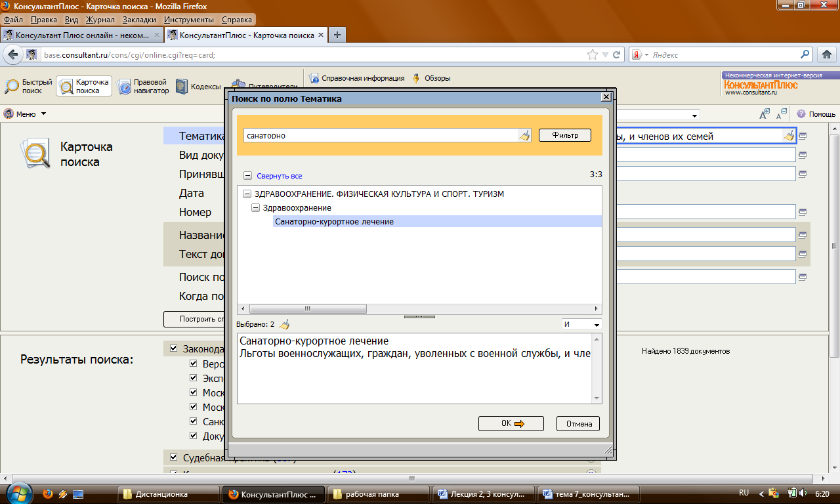Open the Кодексы section

(x=198, y=86)
